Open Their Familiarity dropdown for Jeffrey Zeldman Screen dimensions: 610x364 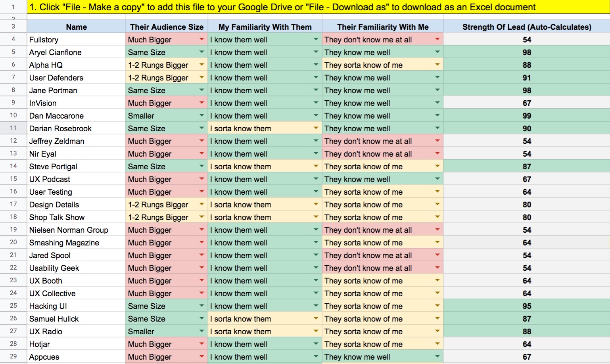pyautogui.click(x=437, y=141)
